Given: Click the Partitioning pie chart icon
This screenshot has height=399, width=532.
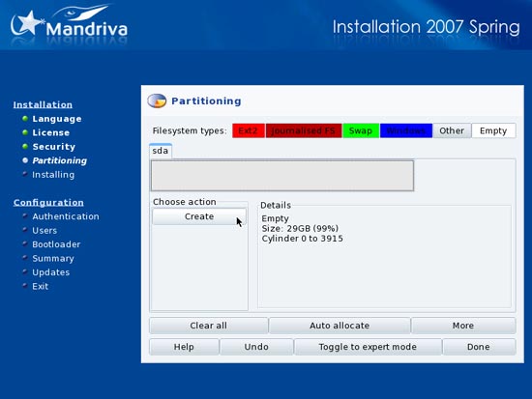Looking at the screenshot, I should (157, 100).
